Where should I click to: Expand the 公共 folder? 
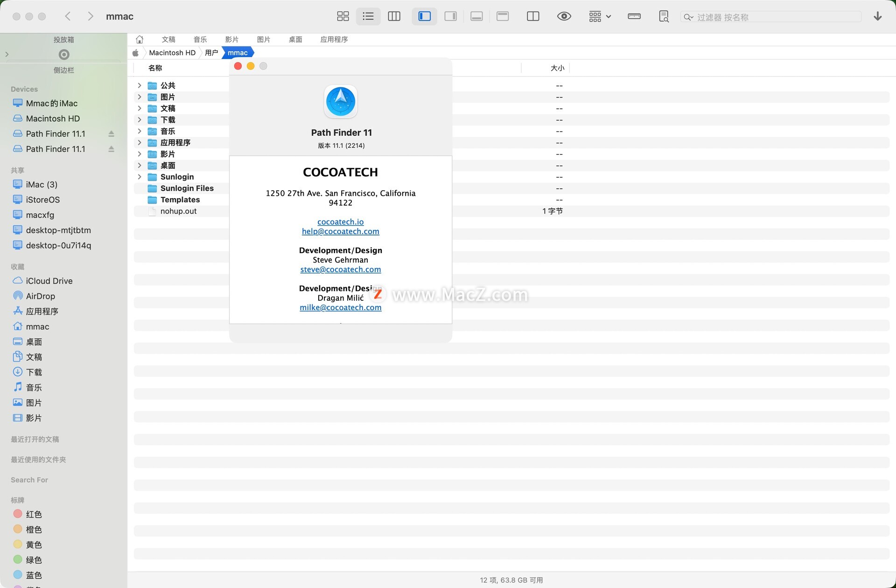[139, 85]
